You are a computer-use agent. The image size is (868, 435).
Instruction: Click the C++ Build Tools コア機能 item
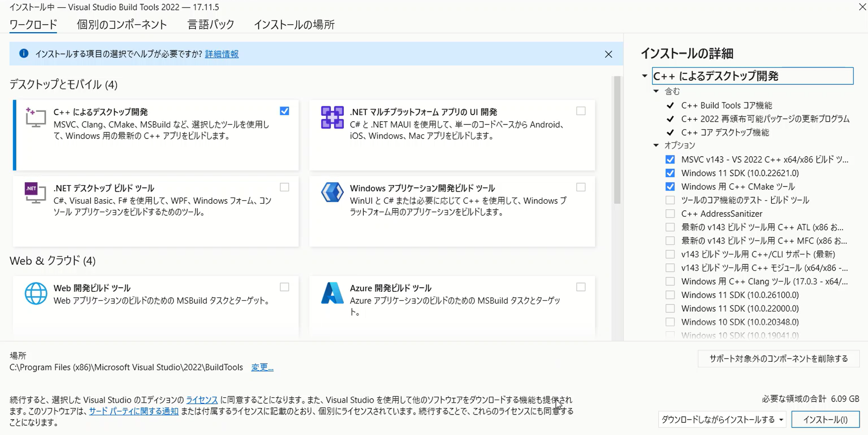(x=727, y=105)
